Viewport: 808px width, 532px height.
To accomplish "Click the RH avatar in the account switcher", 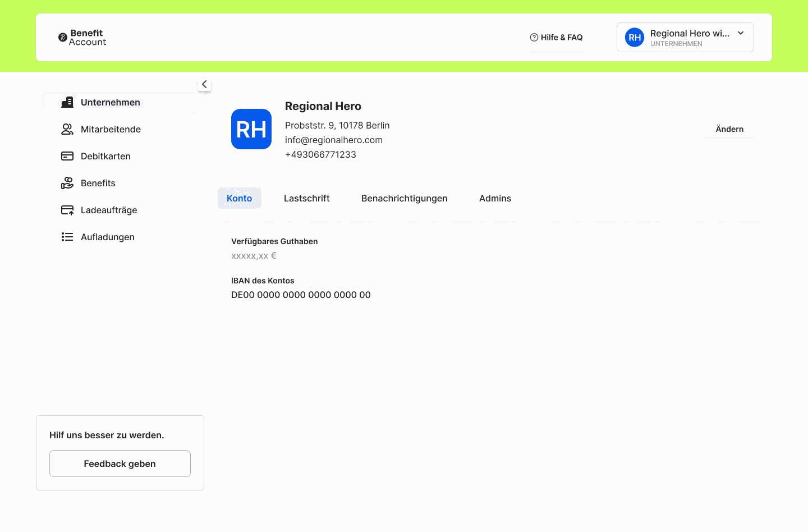I will click(635, 38).
